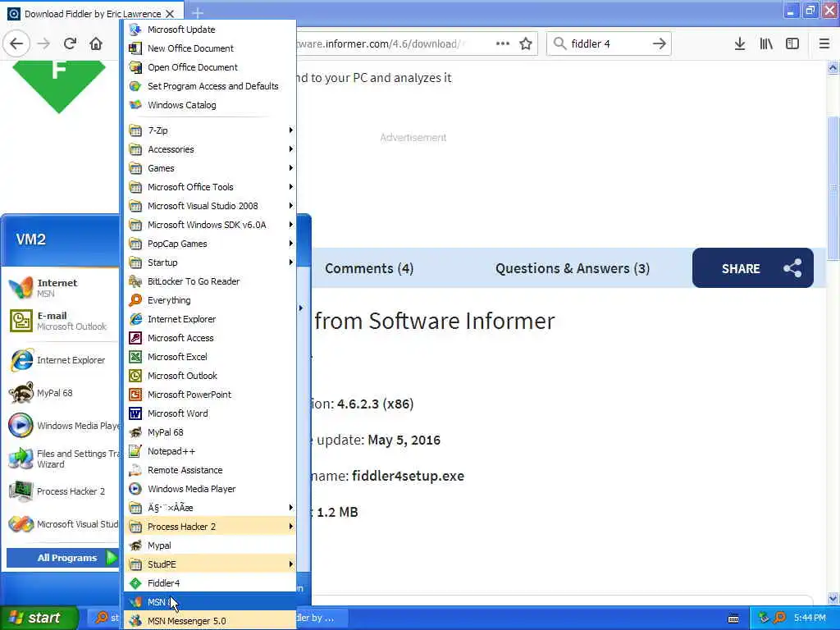Switch to Comments (4) tab
The height and width of the screenshot is (630, 840).
click(x=369, y=268)
